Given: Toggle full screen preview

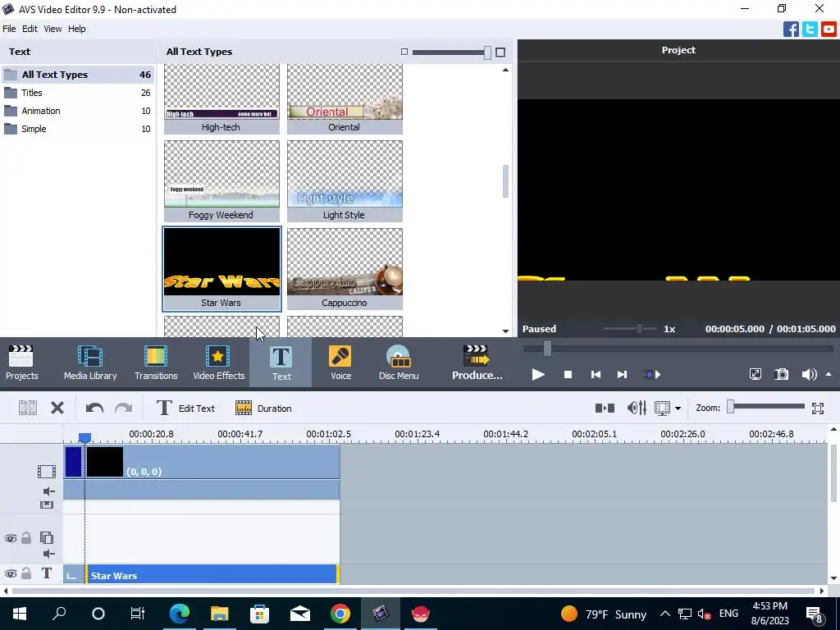Looking at the screenshot, I should [756, 374].
